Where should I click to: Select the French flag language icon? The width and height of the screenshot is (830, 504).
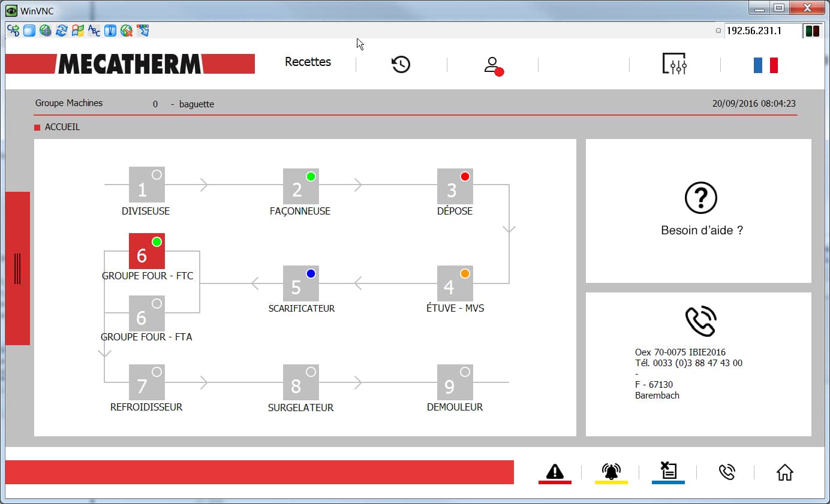tap(766, 65)
